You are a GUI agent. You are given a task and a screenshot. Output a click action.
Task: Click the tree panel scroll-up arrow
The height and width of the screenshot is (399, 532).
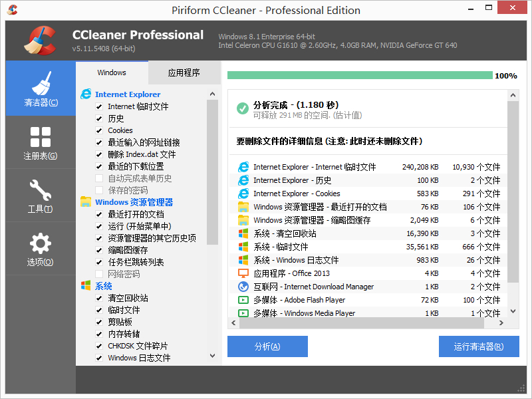tap(212, 94)
